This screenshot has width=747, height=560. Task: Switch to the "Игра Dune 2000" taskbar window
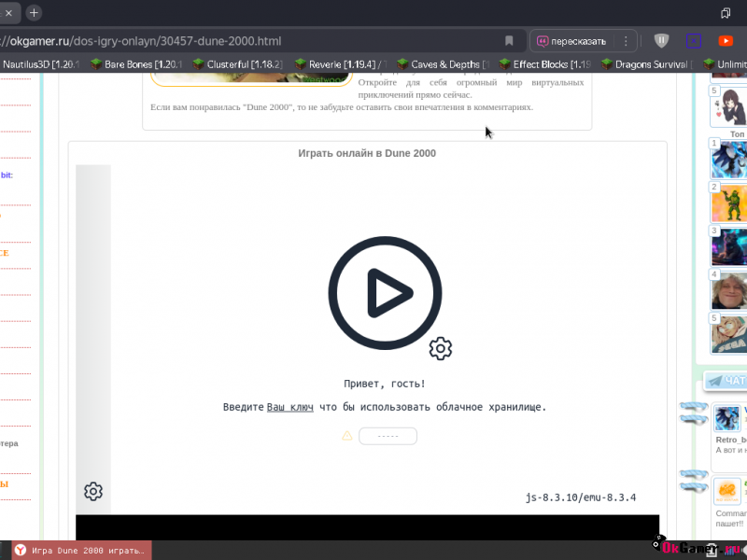82,551
